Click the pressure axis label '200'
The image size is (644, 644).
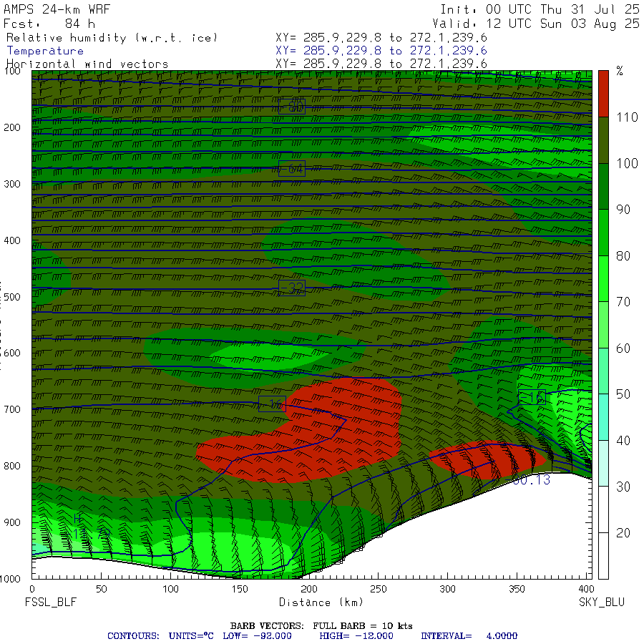click(x=12, y=127)
